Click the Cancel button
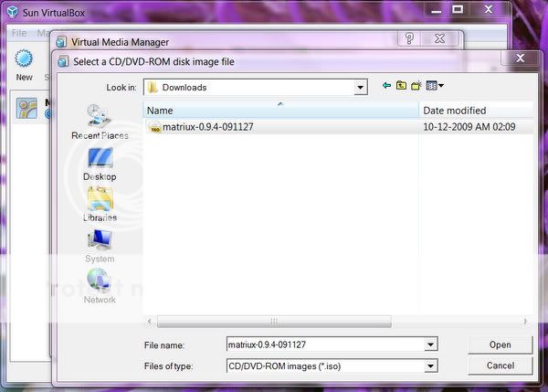 (x=501, y=366)
